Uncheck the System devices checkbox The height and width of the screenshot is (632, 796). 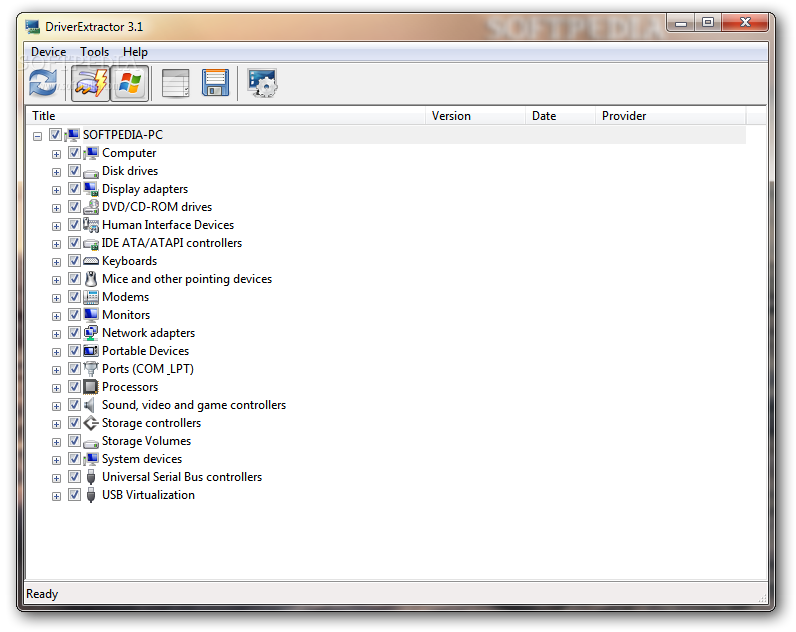[x=74, y=458]
